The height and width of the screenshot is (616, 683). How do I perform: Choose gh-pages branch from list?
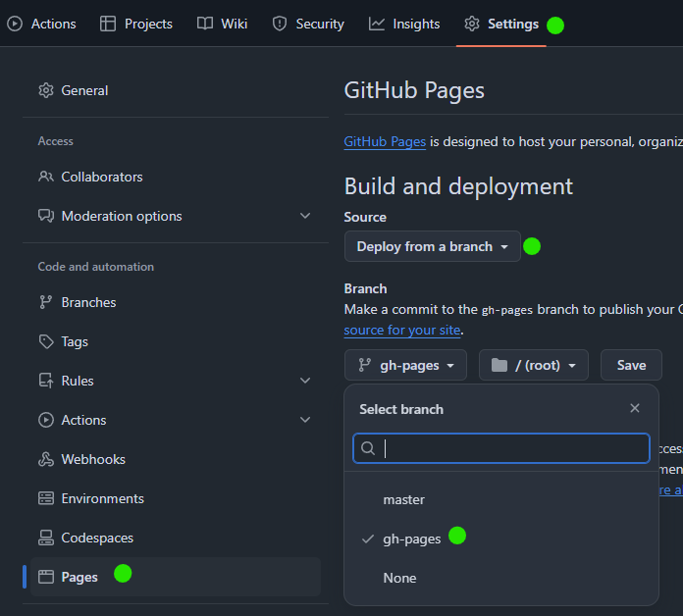tap(501, 539)
